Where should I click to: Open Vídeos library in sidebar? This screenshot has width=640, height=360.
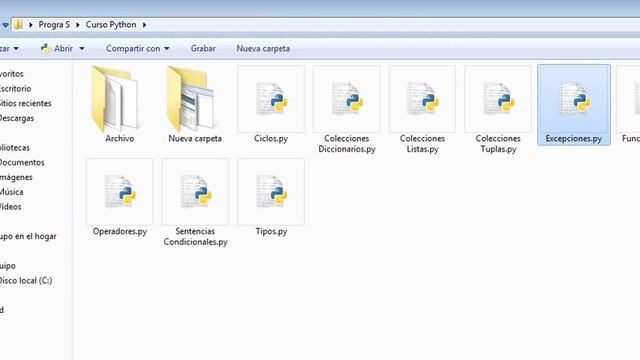tap(11, 207)
